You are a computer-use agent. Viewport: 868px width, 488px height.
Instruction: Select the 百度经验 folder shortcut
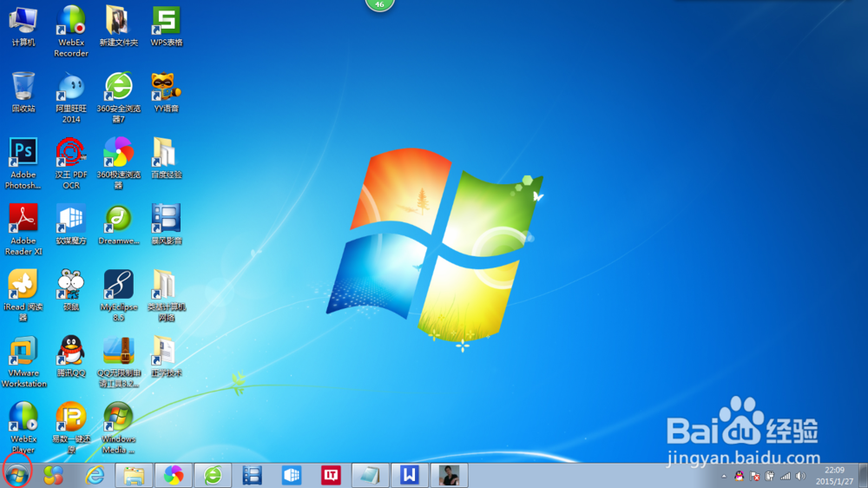[x=166, y=158]
